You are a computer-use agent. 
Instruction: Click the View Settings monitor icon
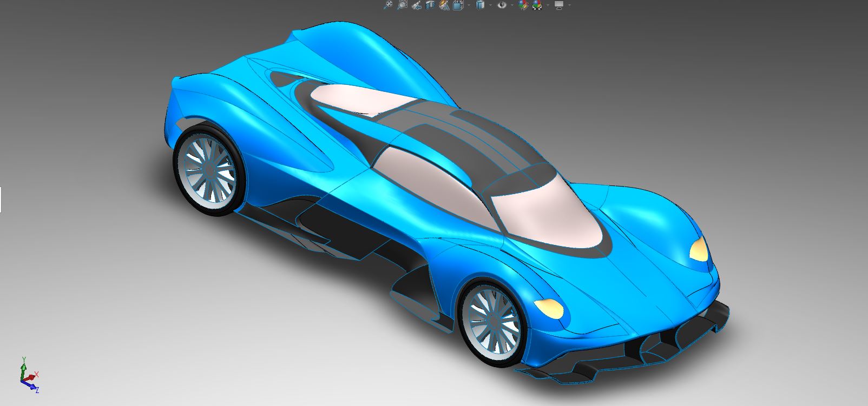point(559,5)
